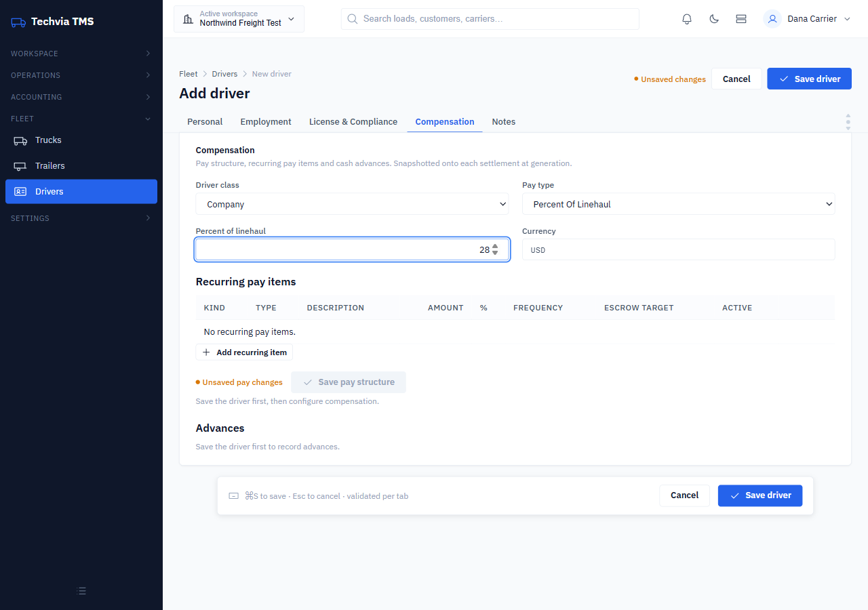
Task: Click the Kind column header
Action: tap(214, 308)
